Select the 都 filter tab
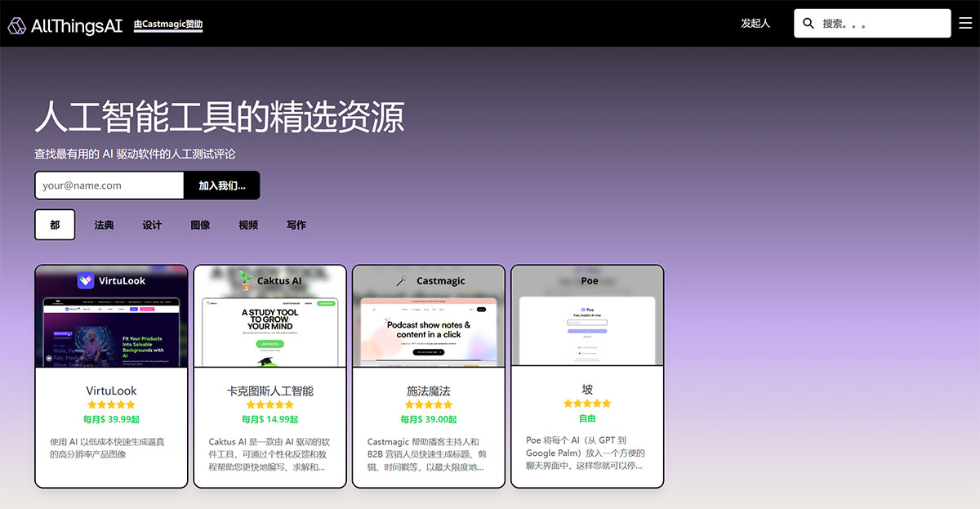 pos(55,224)
